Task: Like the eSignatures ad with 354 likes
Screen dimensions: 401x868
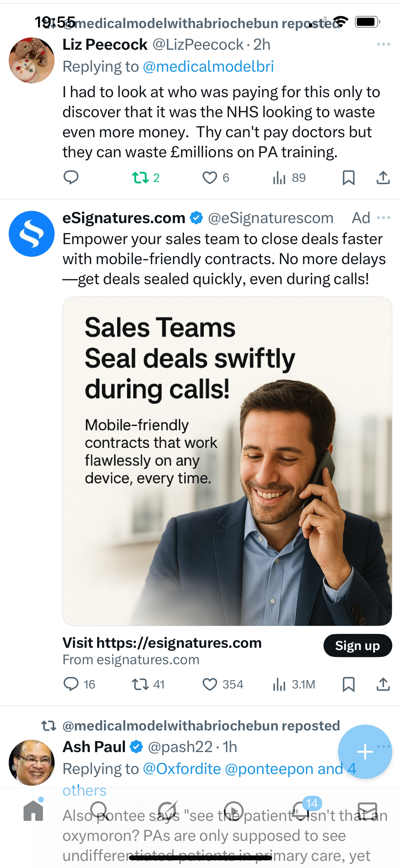Action: [223, 684]
